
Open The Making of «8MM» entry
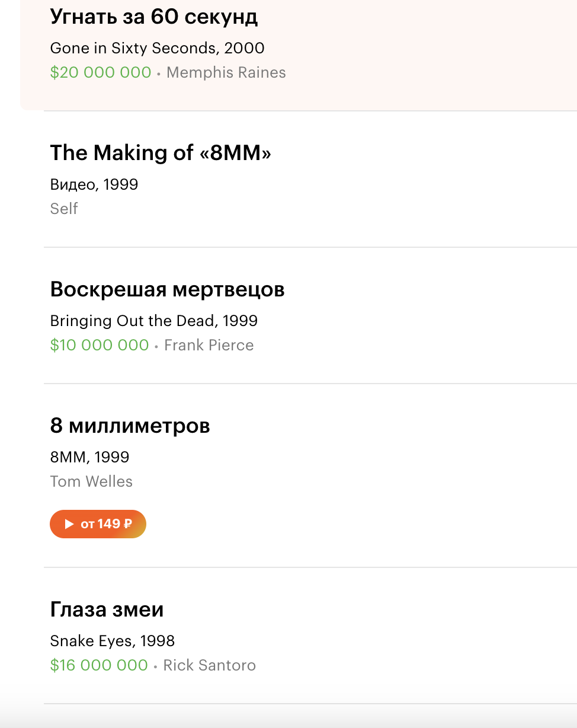tap(161, 153)
